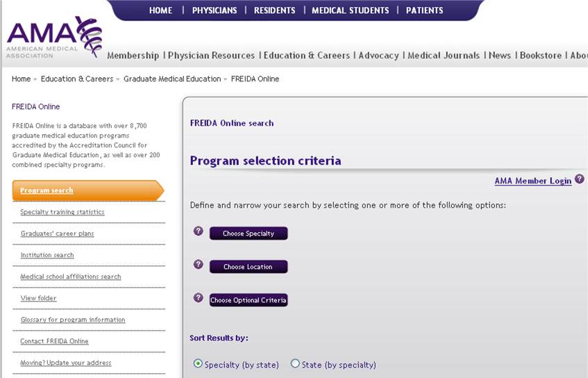This screenshot has height=378, width=588.
Task: Click FREIDA Online breadcrumb link
Action: (x=255, y=79)
